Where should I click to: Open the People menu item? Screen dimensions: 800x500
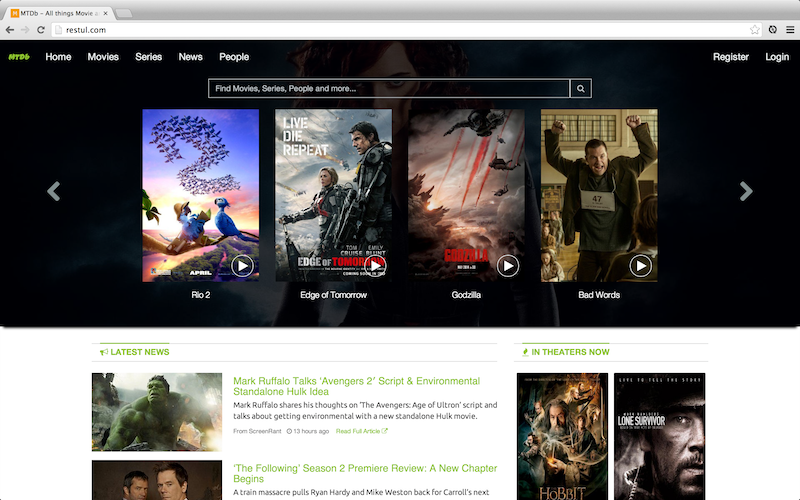[234, 57]
